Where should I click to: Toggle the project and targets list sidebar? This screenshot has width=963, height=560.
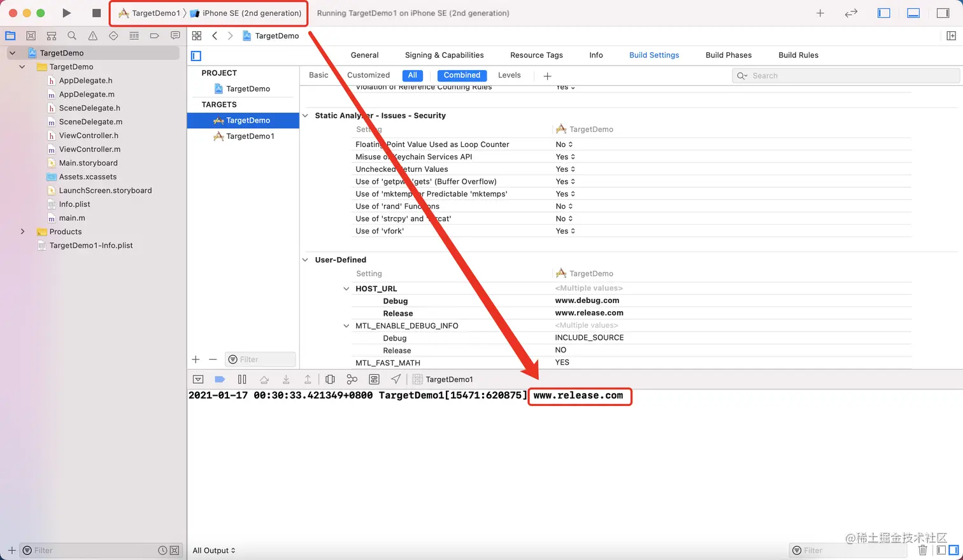pos(196,55)
